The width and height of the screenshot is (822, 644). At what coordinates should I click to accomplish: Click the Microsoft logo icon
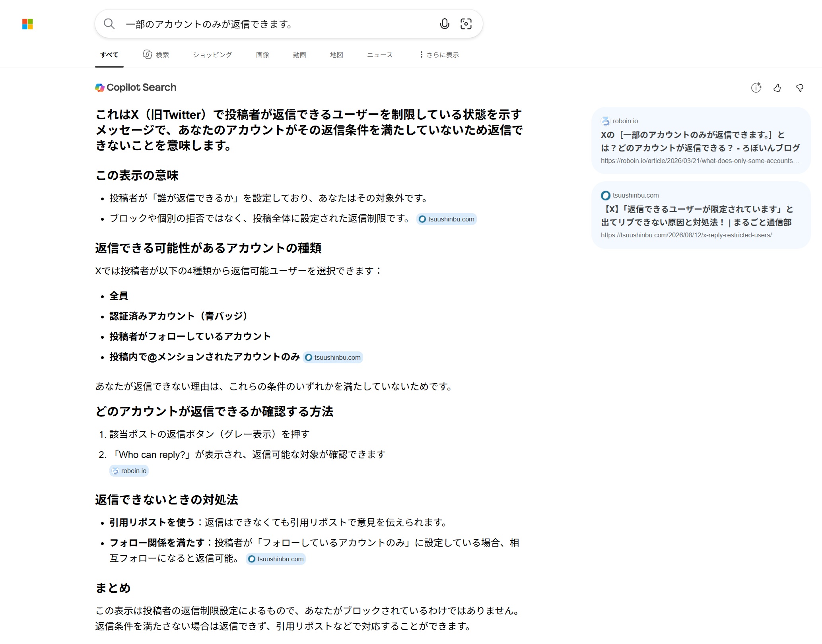[27, 24]
